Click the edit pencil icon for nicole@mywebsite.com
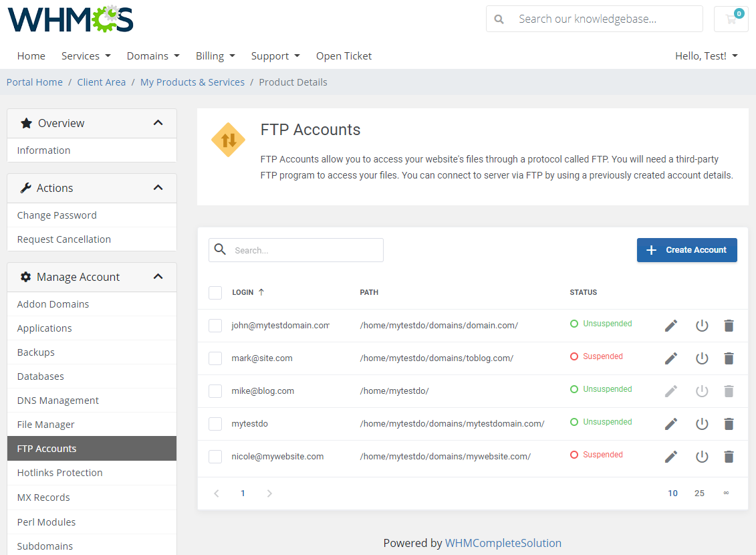The width and height of the screenshot is (756, 555). tap(670, 456)
